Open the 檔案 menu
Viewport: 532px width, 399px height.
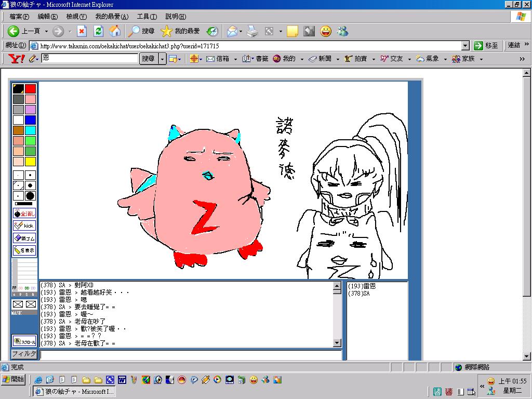19,17
